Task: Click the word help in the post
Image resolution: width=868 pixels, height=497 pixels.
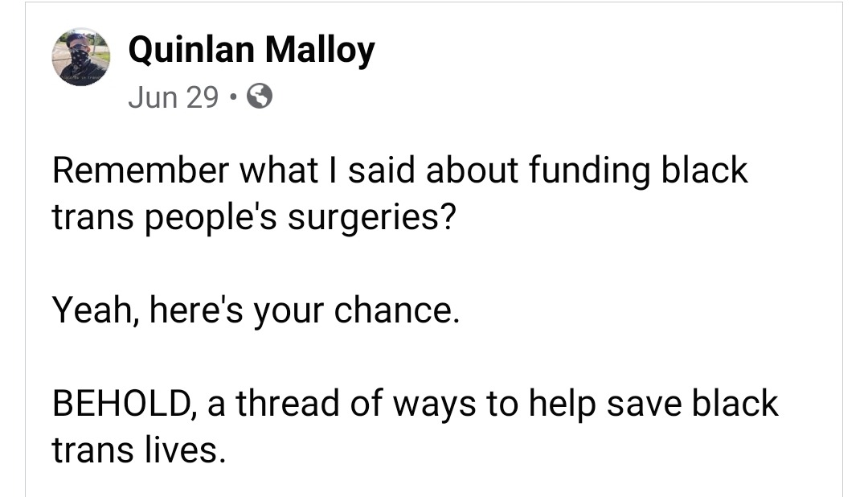Action: pos(560,402)
